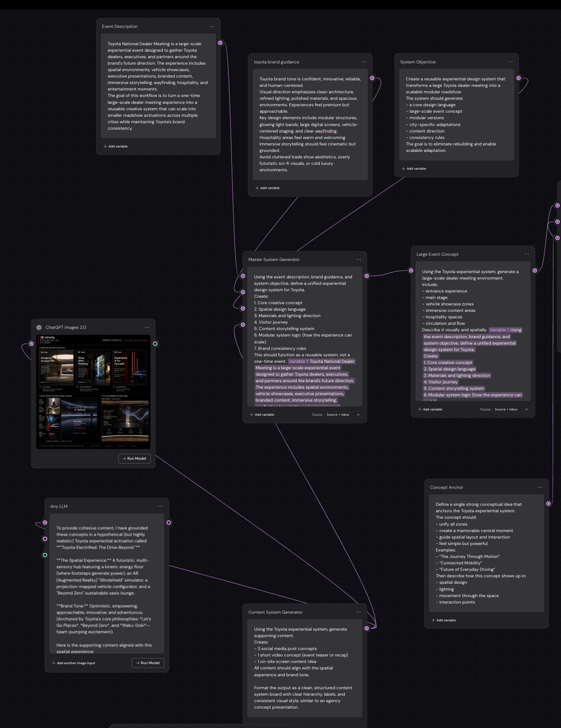Viewport: 561px width, 728px height.
Task: Click into the Concept Anchor prompt text
Action: coord(486,553)
